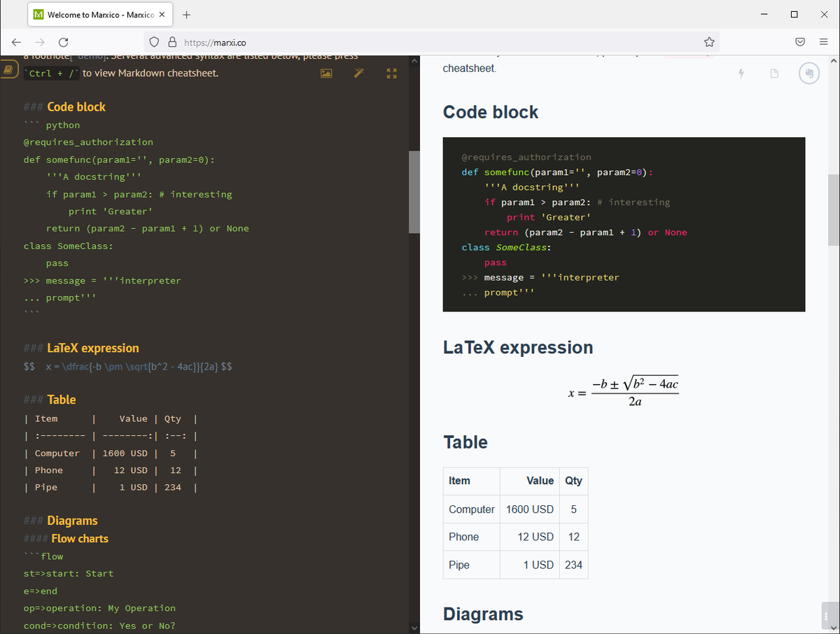
Task: Click the document page icon in preview
Action: 774,73
